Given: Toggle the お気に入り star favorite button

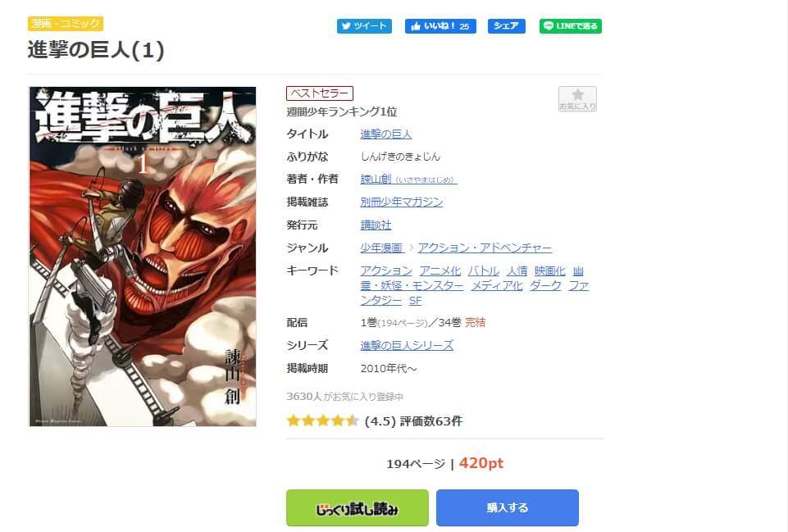Looking at the screenshot, I should [x=577, y=98].
